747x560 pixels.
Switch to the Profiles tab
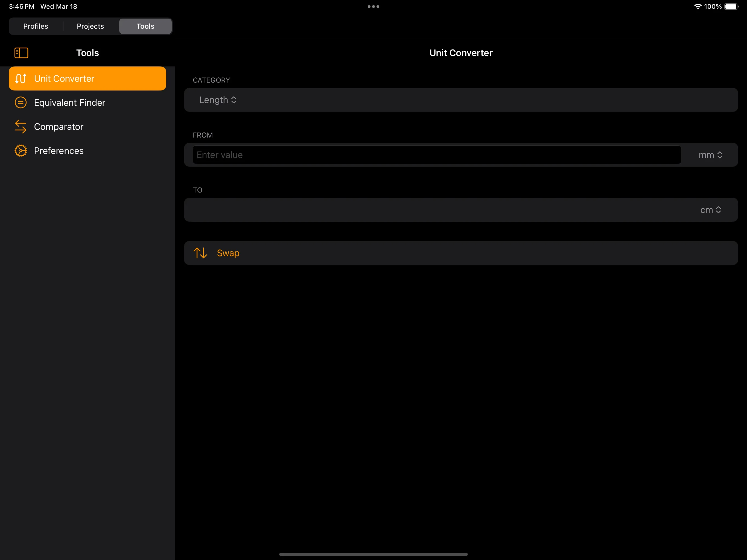coord(36,26)
